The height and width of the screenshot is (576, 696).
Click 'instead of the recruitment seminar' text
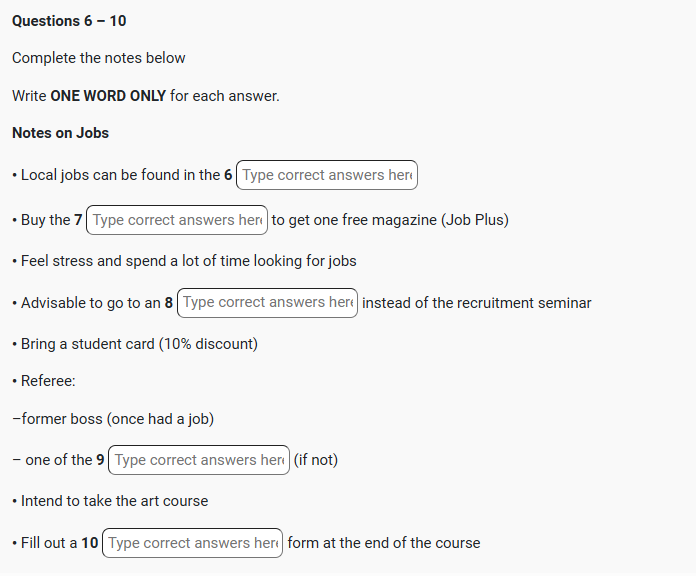click(477, 303)
